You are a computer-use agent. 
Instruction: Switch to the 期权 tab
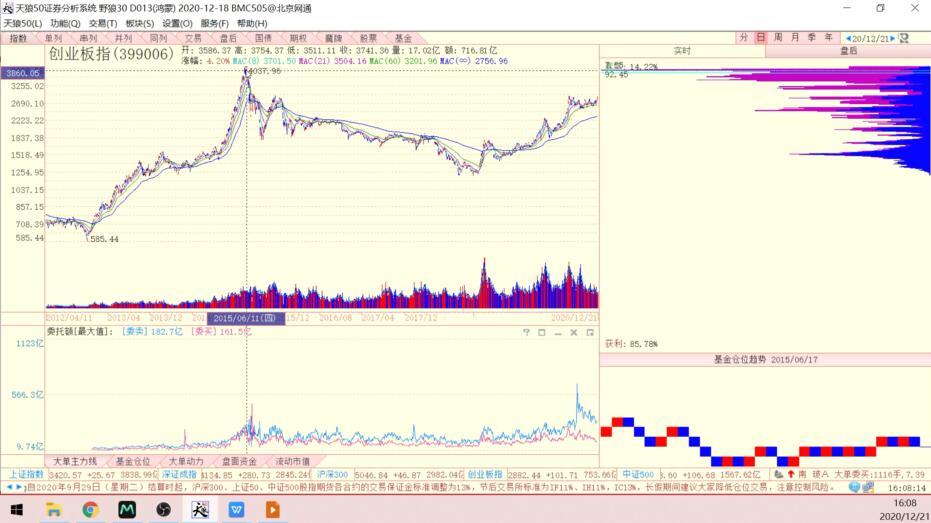coord(298,38)
